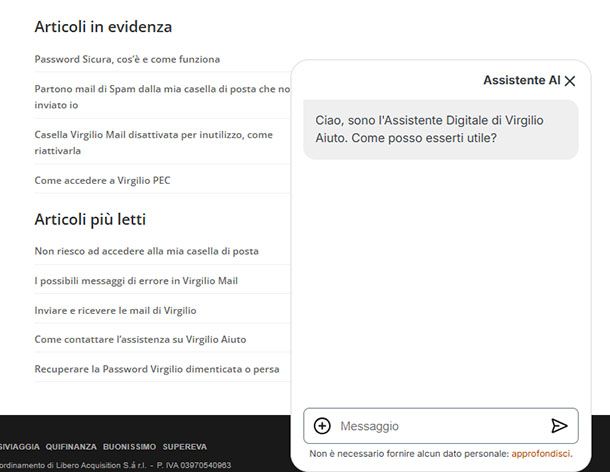Open Casella Virgilio Mail disattivata per inutilizzo article

154,142
